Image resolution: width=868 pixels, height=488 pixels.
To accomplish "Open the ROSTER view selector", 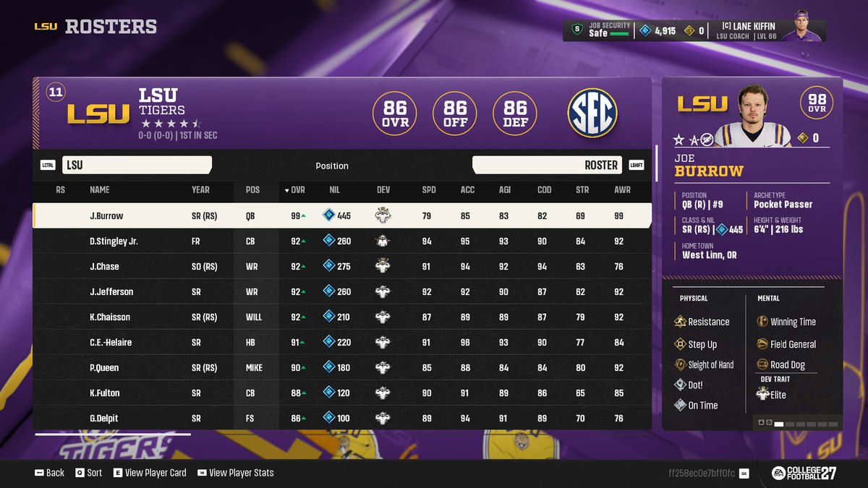I will 548,165.
